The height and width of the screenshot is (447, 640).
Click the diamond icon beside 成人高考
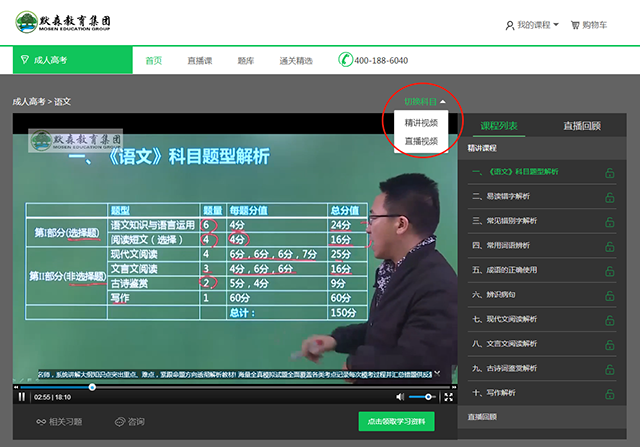click(x=25, y=60)
